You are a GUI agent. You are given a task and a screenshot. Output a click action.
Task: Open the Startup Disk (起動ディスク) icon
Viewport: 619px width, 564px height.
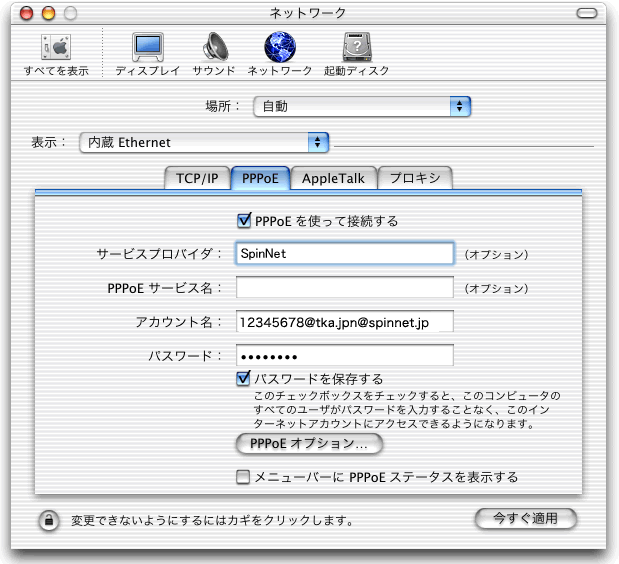[x=356, y=51]
